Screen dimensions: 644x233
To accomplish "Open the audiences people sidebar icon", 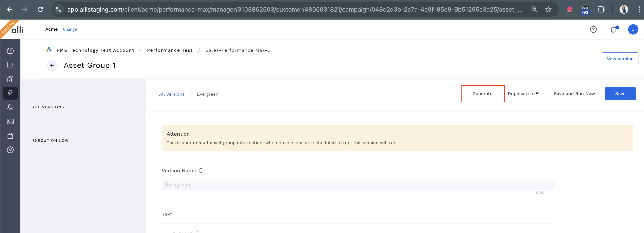I will coord(10,107).
